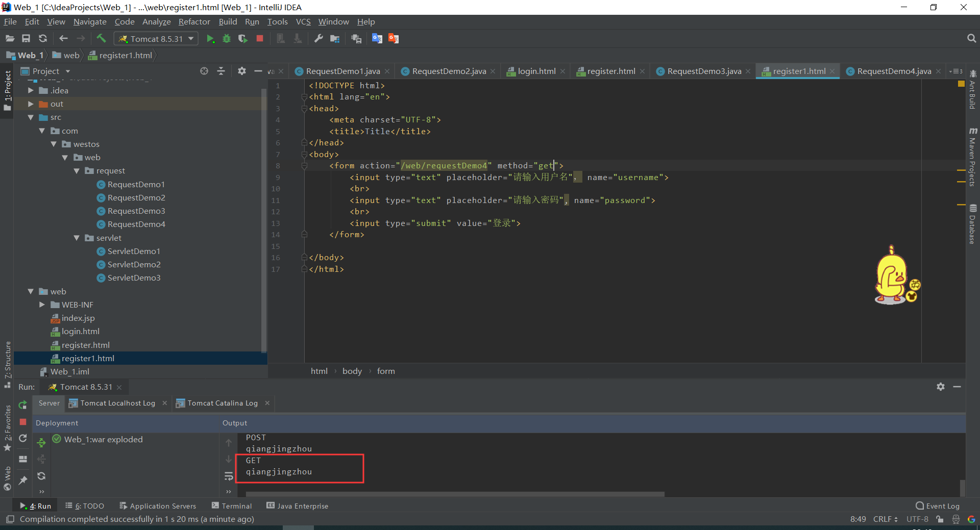Open the Database side panel
The width and height of the screenshot is (980, 530).
[973, 224]
